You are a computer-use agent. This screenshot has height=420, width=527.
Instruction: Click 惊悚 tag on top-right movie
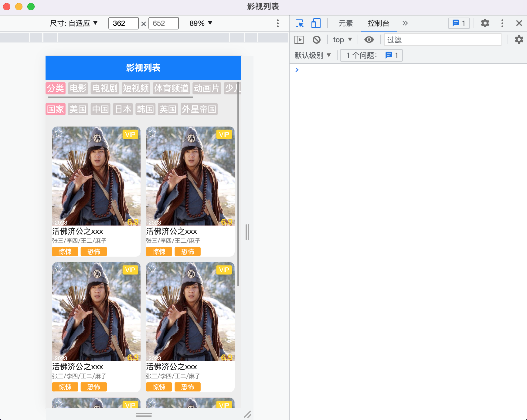159,252
